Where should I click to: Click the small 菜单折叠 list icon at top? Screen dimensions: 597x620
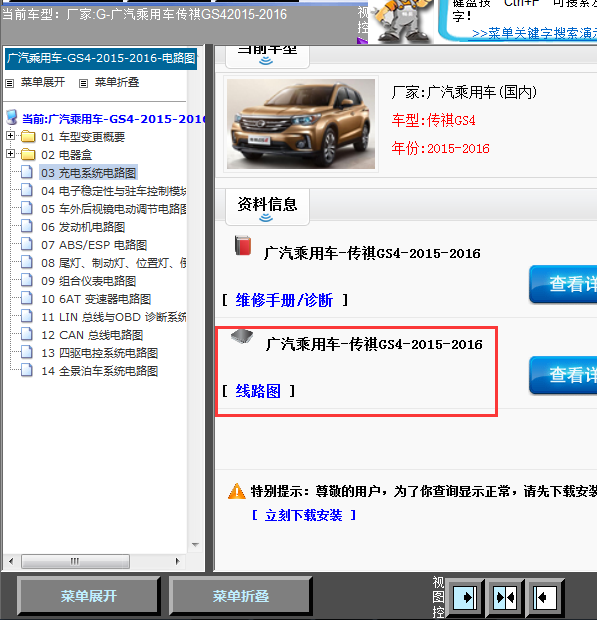(83, 83)
